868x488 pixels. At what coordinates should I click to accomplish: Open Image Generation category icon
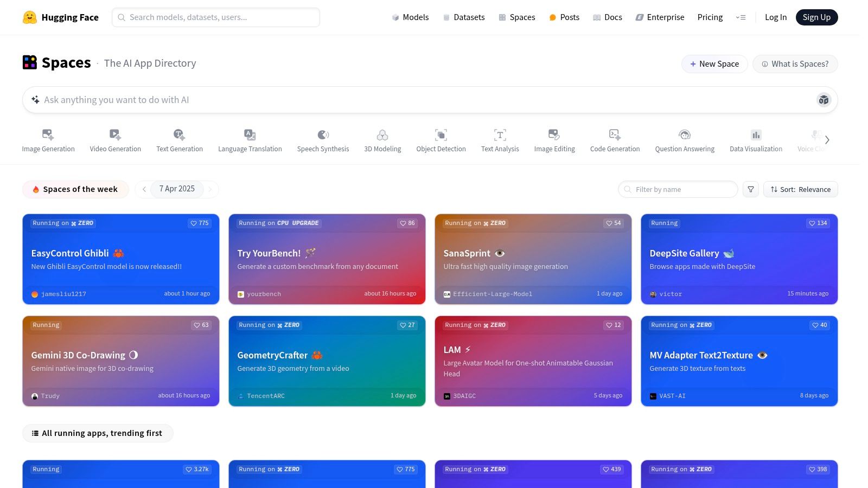48,134
